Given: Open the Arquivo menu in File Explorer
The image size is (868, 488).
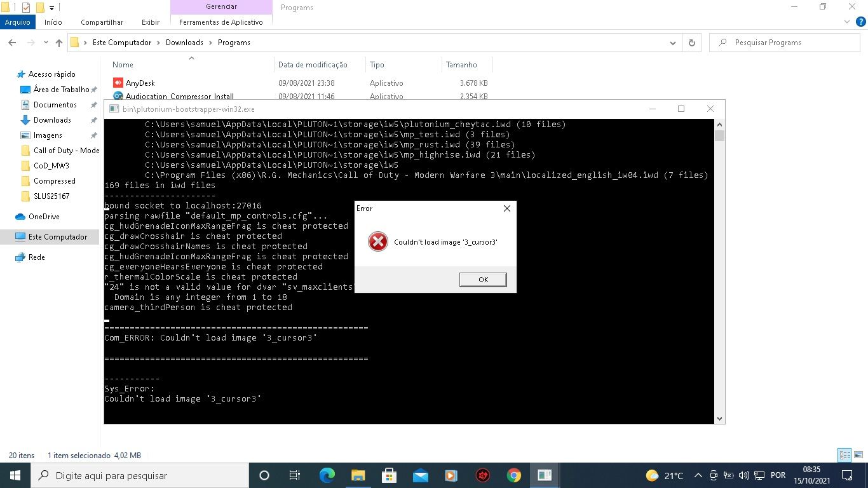Looking at the screenshot, I should coord(17,22).
